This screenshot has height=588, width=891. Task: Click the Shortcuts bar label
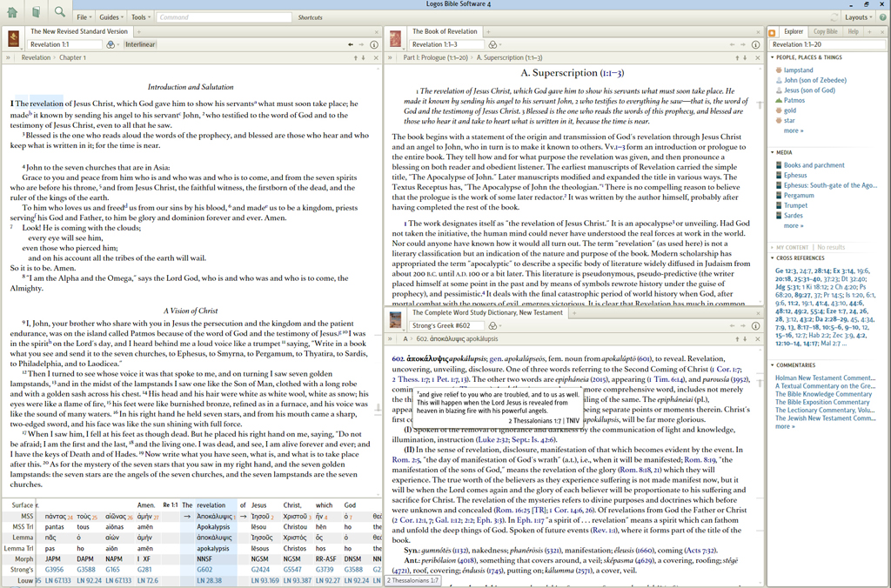[x=311, y=17]
